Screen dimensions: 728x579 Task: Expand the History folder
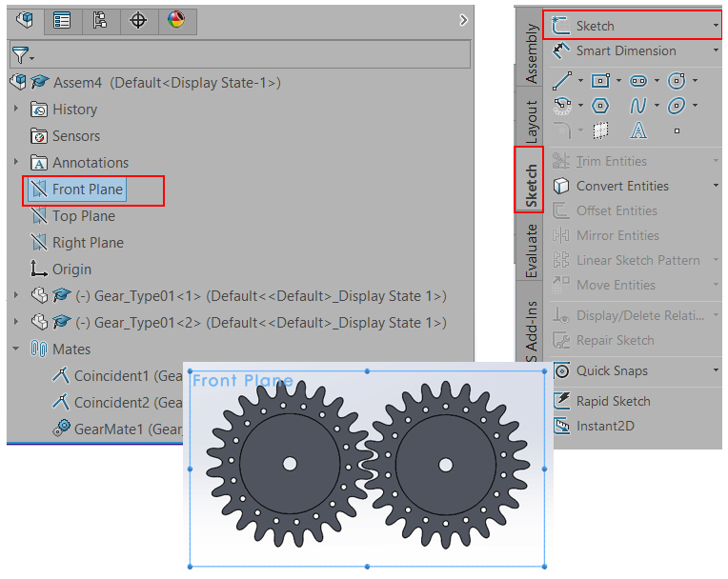(16, 109)
